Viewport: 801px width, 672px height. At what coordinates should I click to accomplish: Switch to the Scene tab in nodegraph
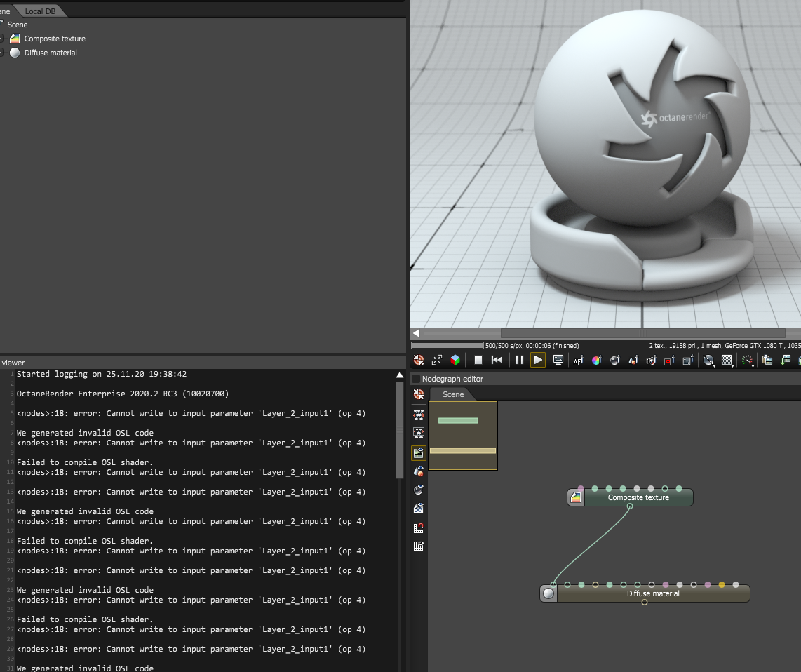tap(453, 394)
